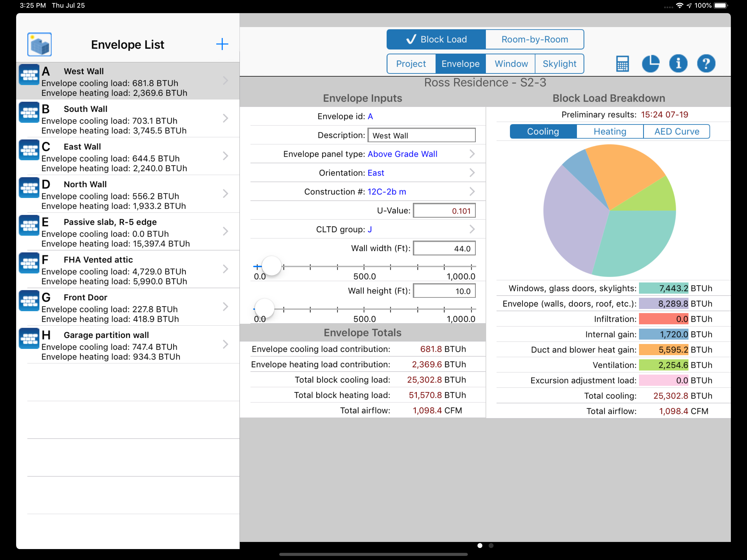This screenshot has height=560, width=747.
Task: Click the U-Value input field
Action: [444, 211]
